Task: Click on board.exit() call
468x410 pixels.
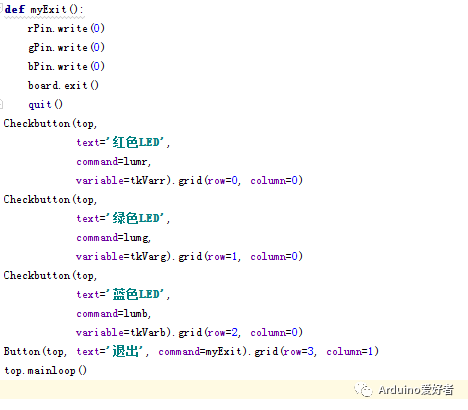Action: click(x=63, y=85)
